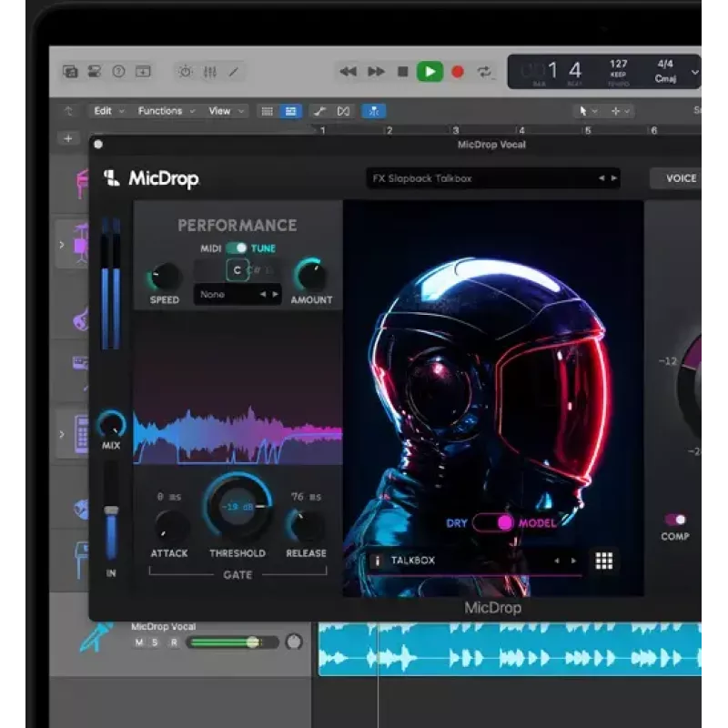Viewport: 728px width, 728px height.
Task: Toggle the automation curve icon
Action: pyautogui.click(x=319, y=111)
